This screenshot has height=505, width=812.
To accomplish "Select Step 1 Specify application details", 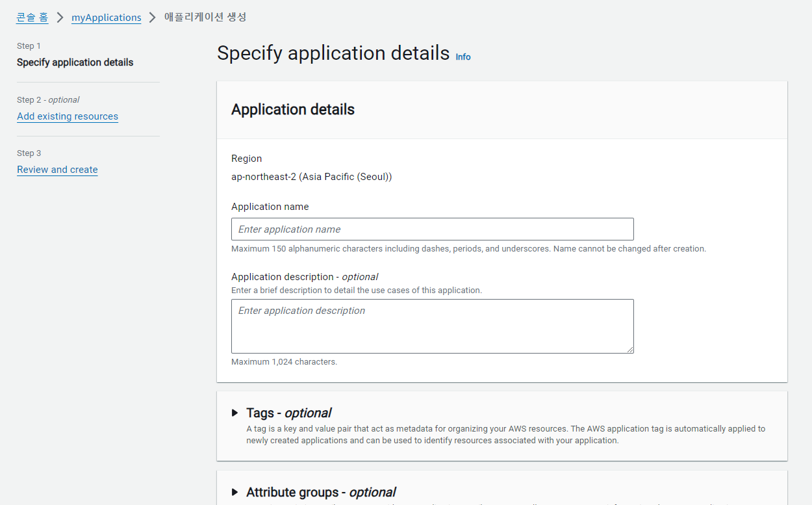I will point(75,62).
